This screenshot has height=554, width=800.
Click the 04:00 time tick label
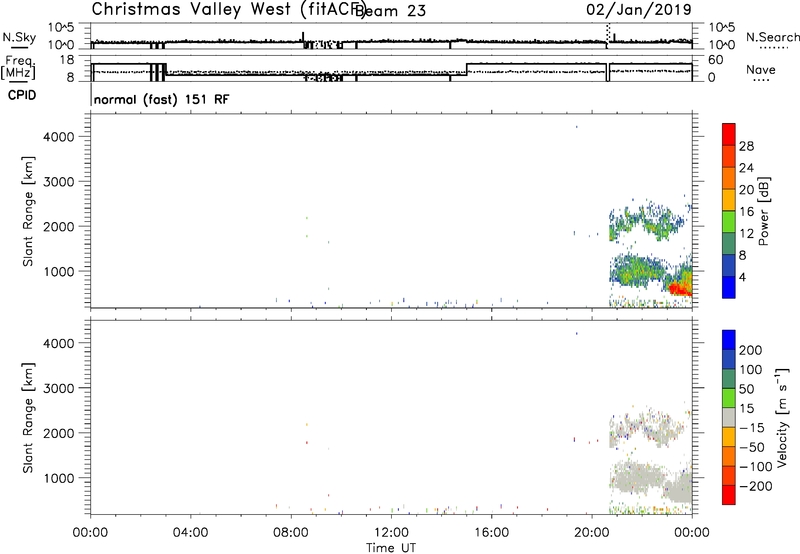point(190,533)
